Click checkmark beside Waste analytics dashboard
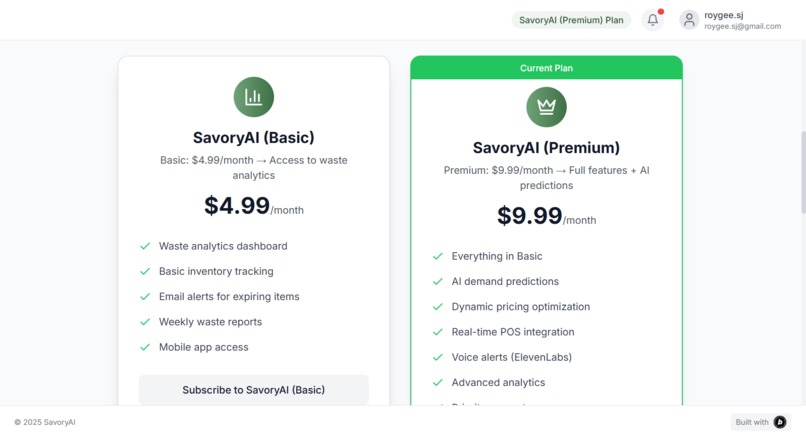 pos(145,246)
